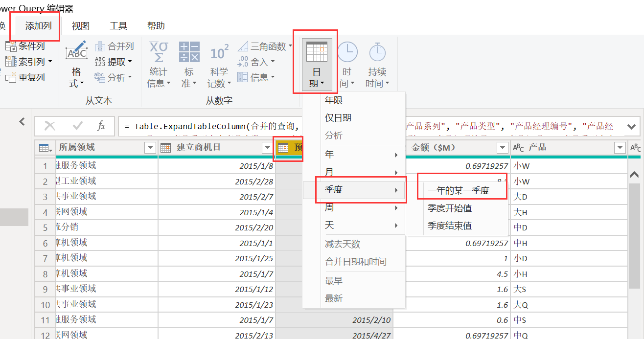Screen dimensions: 644x339
Task: Click amount cell 4.5 in row 8
Action: (x=452, y=274)
